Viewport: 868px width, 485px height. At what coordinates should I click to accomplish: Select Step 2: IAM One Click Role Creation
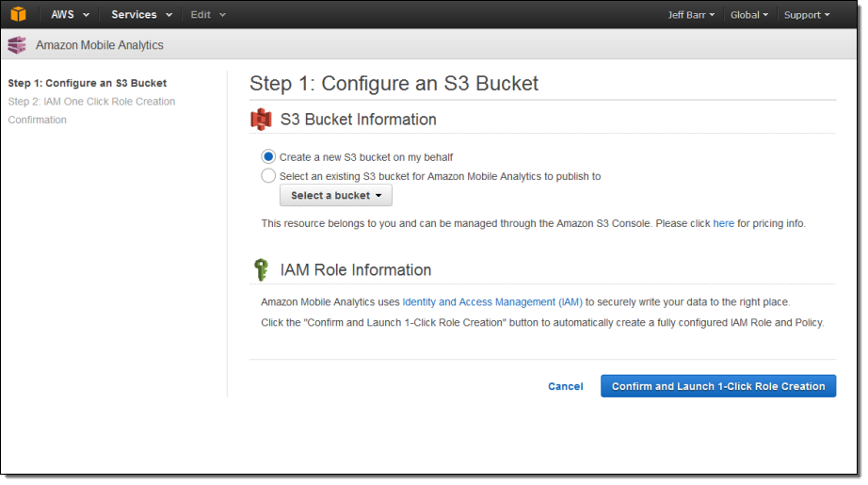(x=91, y=102)
